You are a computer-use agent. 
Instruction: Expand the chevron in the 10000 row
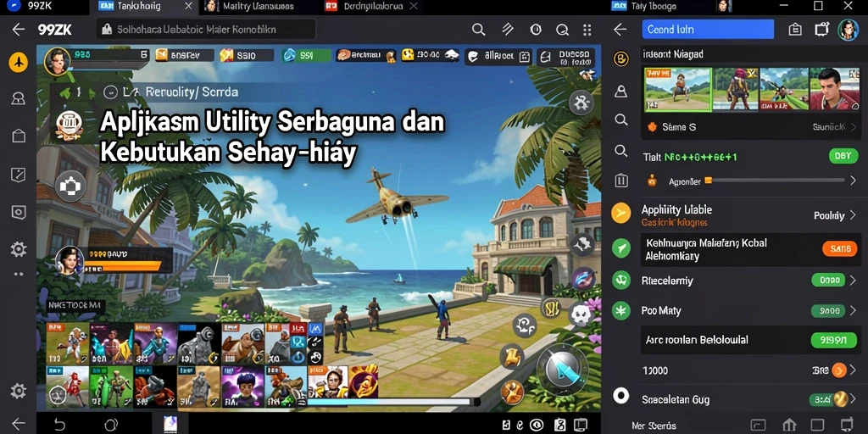click(853, 370)
